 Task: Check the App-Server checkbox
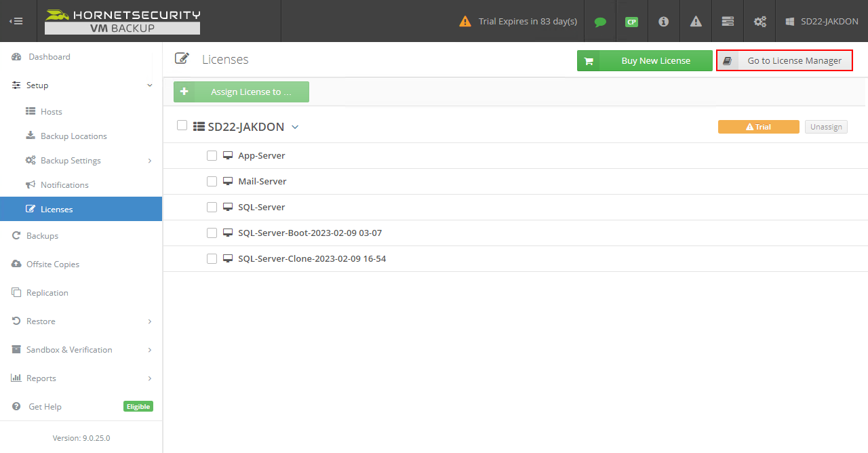[x=212, y=156]
